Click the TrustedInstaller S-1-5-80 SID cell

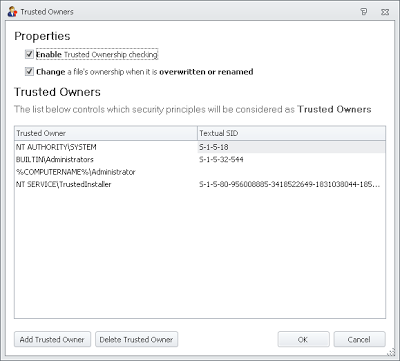[290, 184]
